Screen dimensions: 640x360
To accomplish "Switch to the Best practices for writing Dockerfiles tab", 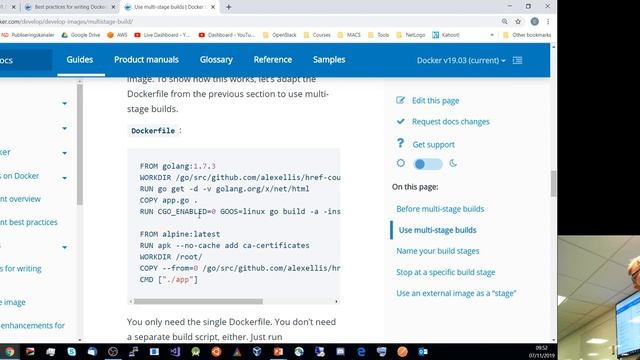I will tap(69, 7).
